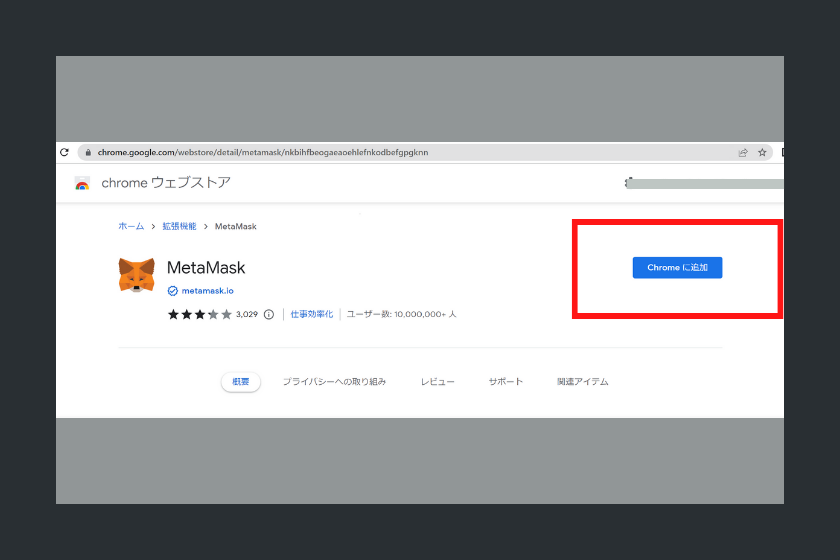Open the サポート tab

click(505, 382)
